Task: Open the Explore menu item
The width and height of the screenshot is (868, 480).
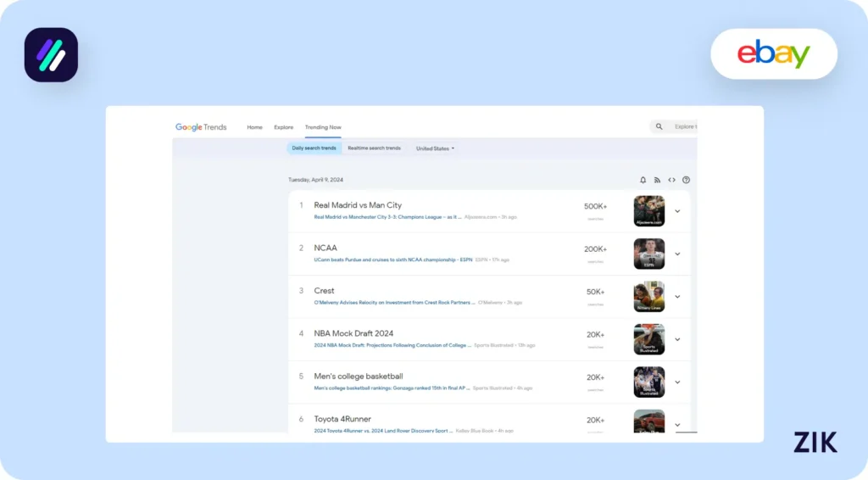Action: tap(283, 127)
